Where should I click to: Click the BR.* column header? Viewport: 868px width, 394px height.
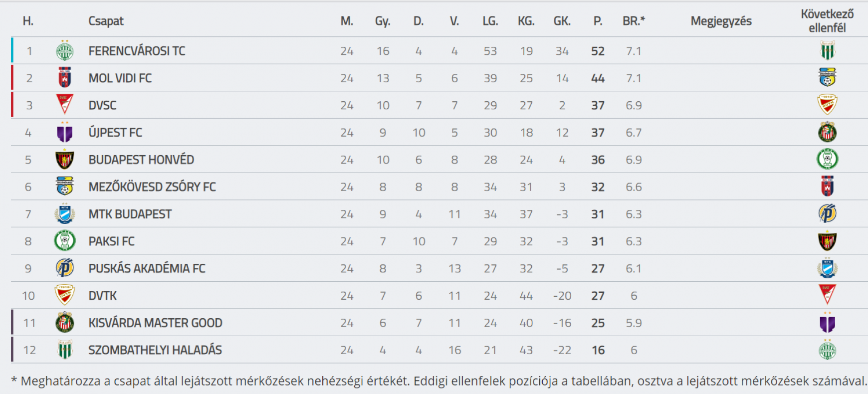tap(634, 21)
